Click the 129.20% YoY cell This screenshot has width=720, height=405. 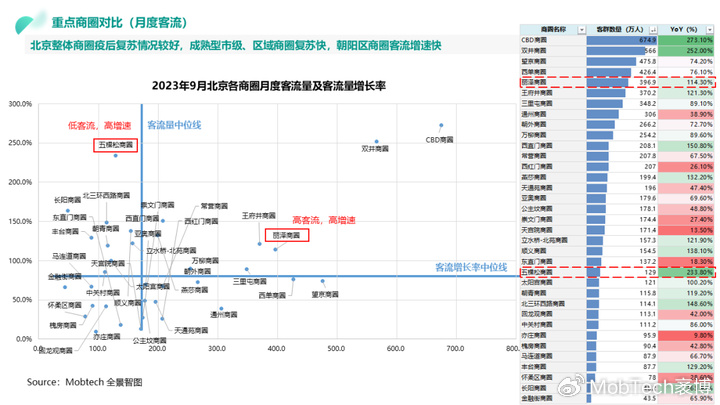(686, 367)
